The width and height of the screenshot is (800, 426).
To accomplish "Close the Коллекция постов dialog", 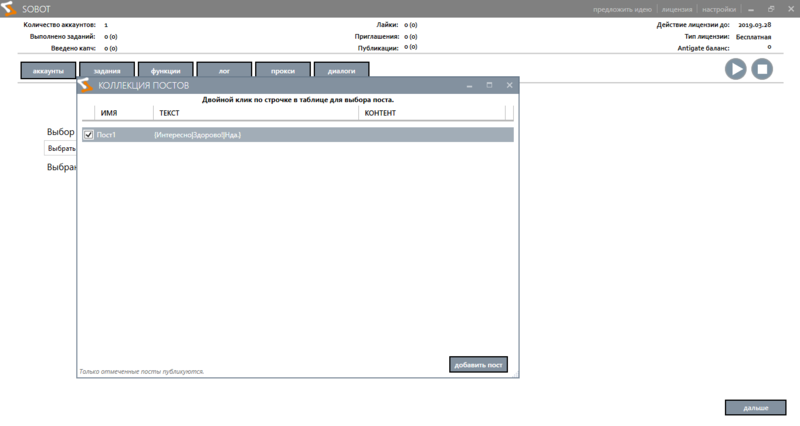I will coord(509,86).
